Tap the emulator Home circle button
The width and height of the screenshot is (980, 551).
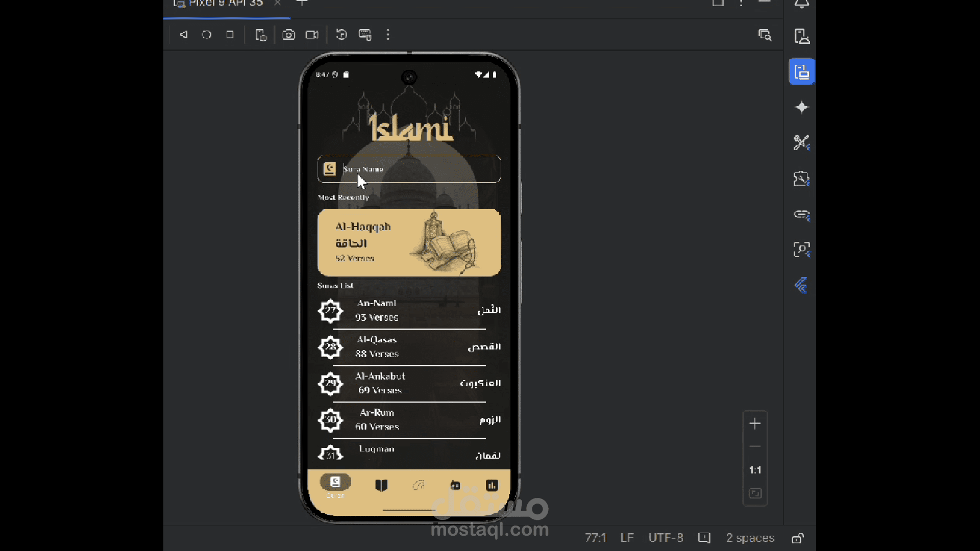(x=207, y=35)
